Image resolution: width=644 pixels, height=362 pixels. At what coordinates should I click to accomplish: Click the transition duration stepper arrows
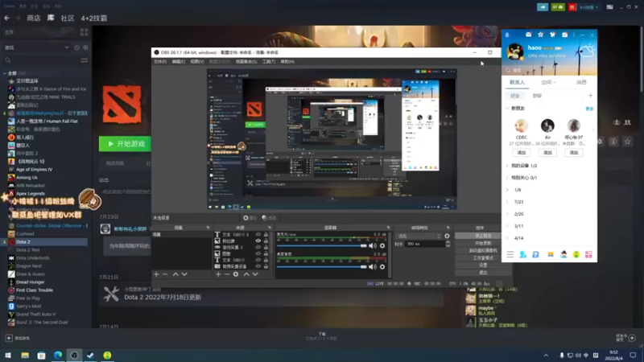(x=448, y=244)
